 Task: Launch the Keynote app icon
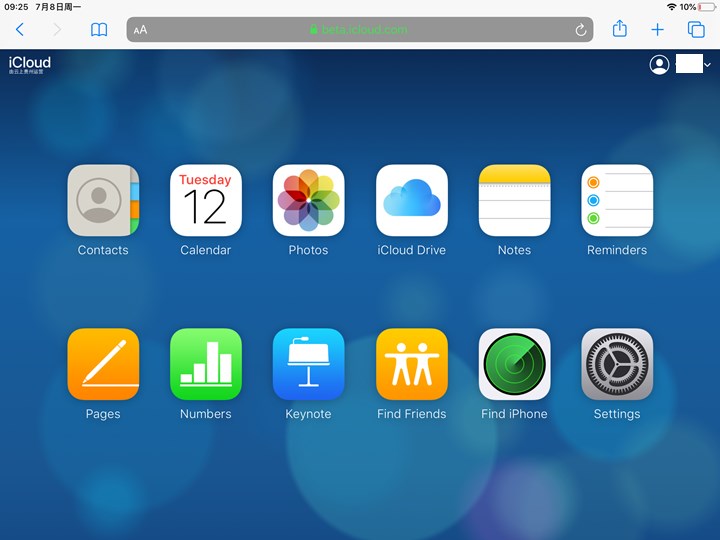pyautogui.click(x=309, y=364)
